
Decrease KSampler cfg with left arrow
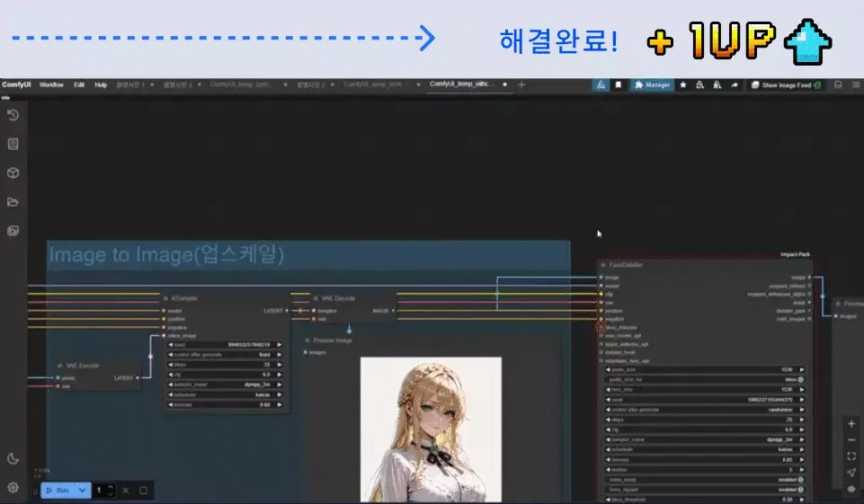click(171, 375)
